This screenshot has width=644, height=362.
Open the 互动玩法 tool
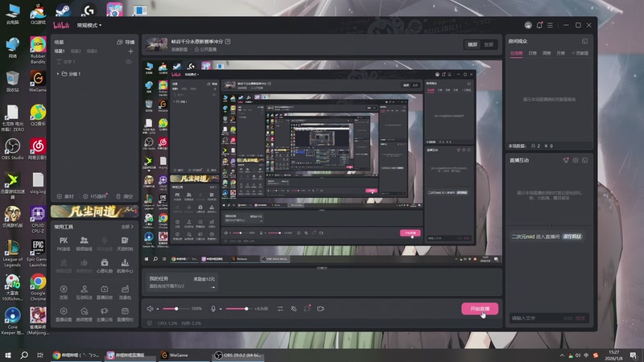point(84,292)
